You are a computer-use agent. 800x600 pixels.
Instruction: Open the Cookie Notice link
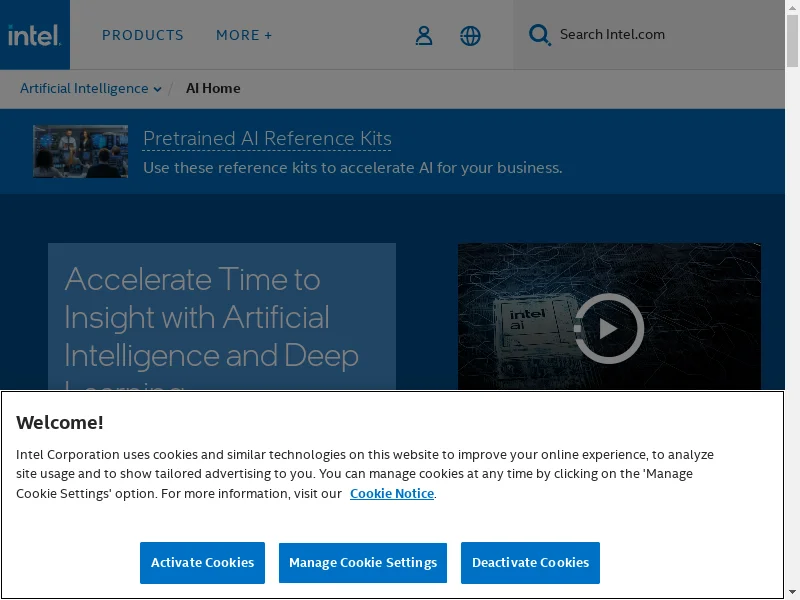tap(392, 494)
